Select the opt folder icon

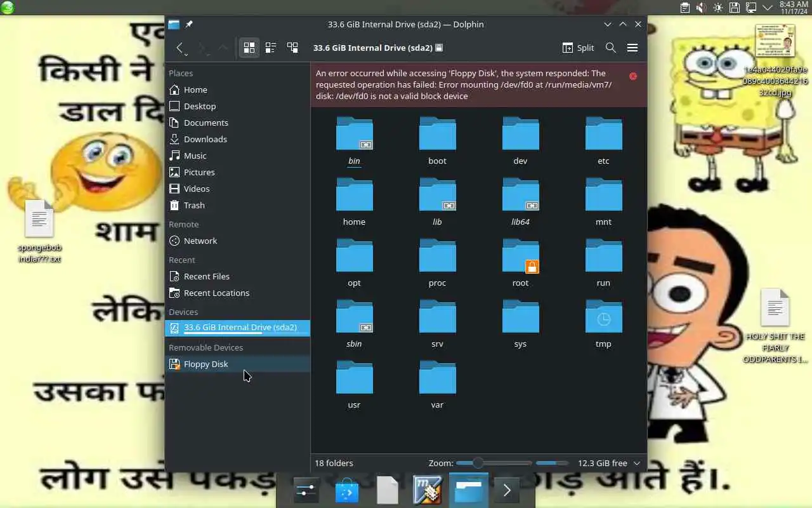coord(354,256)
